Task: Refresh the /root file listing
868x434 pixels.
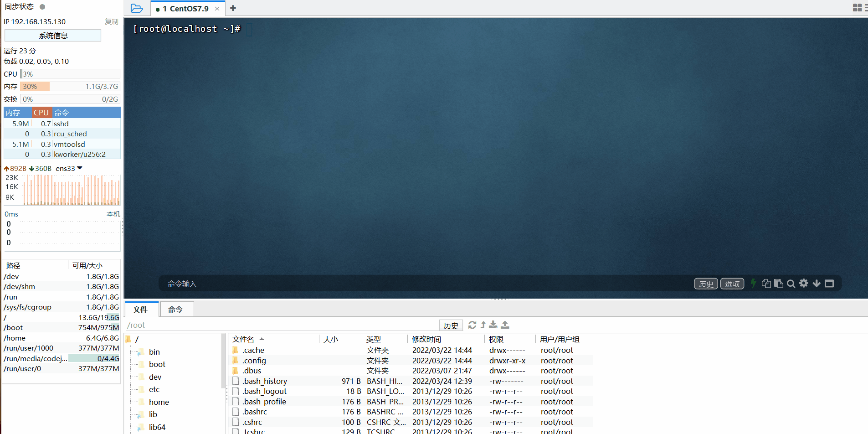Action: 472,325
